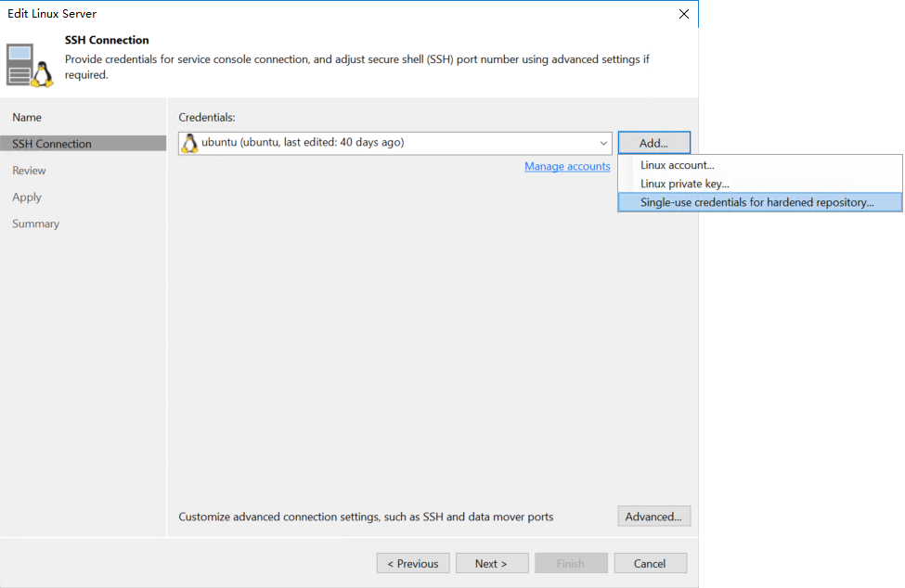The image size is (905, 588).
Task: Go to the Summary wizard step
Action: click(x=36, y=224)
